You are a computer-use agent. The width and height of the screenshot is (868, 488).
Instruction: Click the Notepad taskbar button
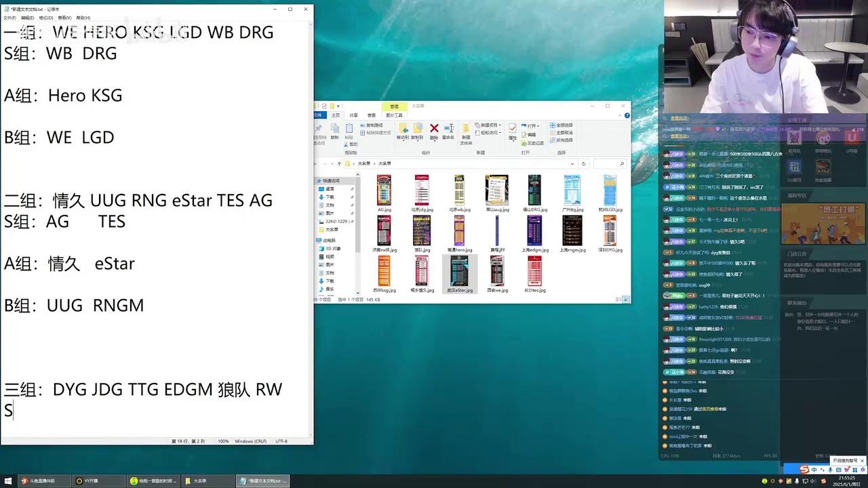coord(264,481)
